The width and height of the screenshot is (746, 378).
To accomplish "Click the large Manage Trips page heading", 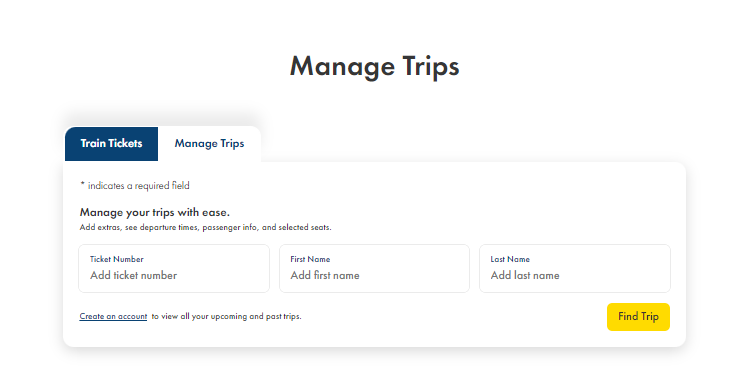I will coord(374,66).
